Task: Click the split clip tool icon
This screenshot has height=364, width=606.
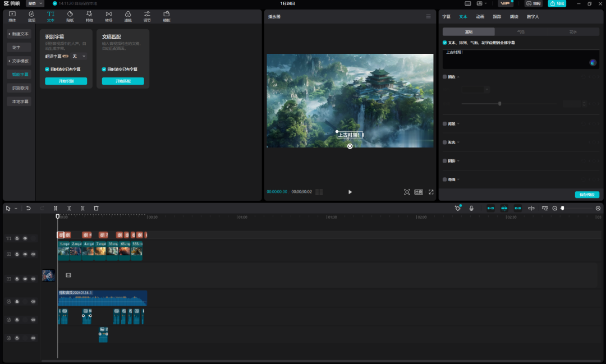Action: pos(55,208)
